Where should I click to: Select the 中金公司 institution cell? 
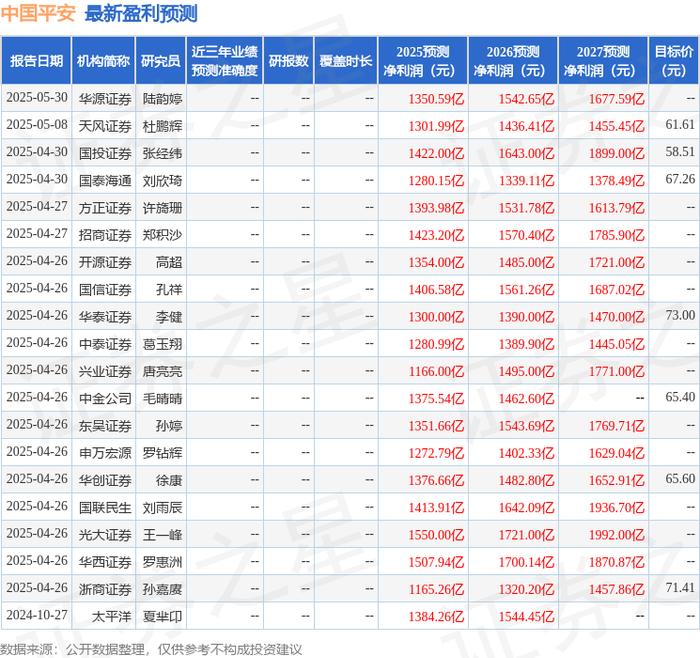pos(105,398)
